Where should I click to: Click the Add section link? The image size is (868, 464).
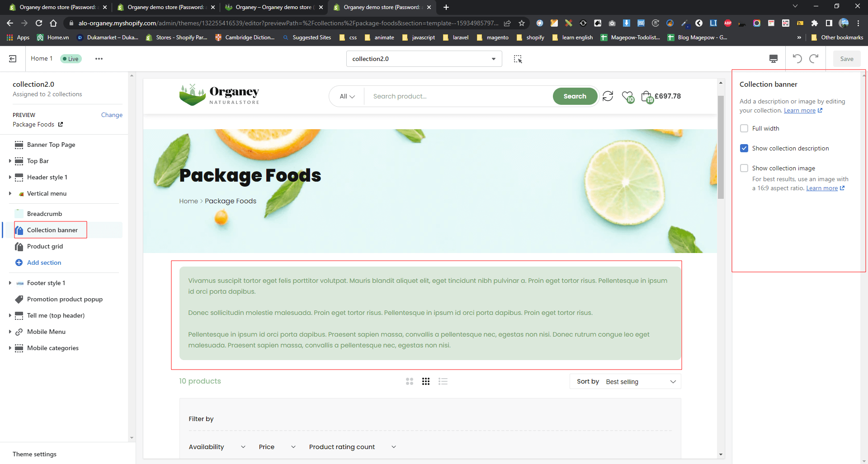coord(44,262)
